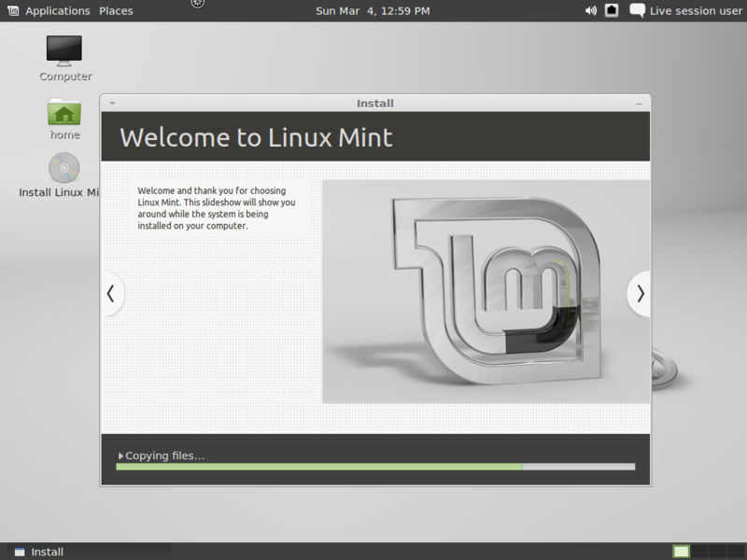Open the Live session user menu
The width and height of the screenshot is (747, 560).
coord(696,10)
